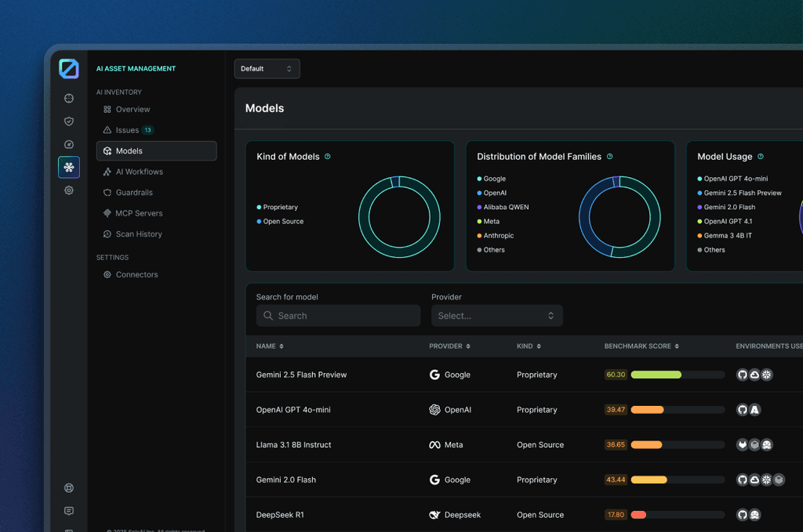Click the gear settings icon in the icon rail
Image resolution: width=803 pixels, height=532 pixels.
69,190
